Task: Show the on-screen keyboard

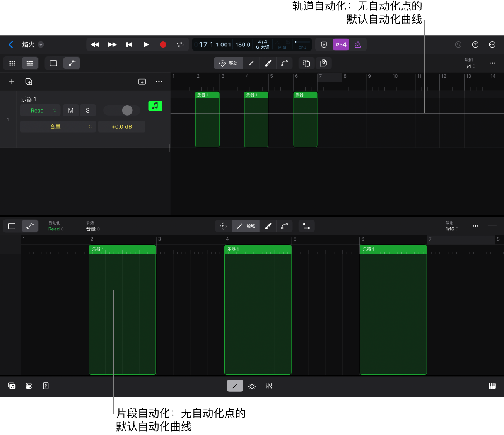Action: pyautogui.click(x=492, y=386)
